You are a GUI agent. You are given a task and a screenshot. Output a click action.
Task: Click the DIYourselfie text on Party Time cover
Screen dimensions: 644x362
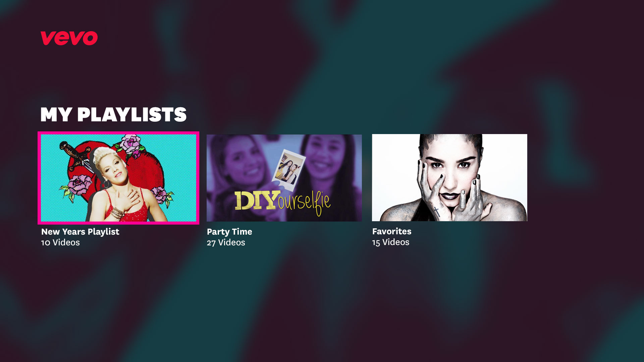[282, 201]
